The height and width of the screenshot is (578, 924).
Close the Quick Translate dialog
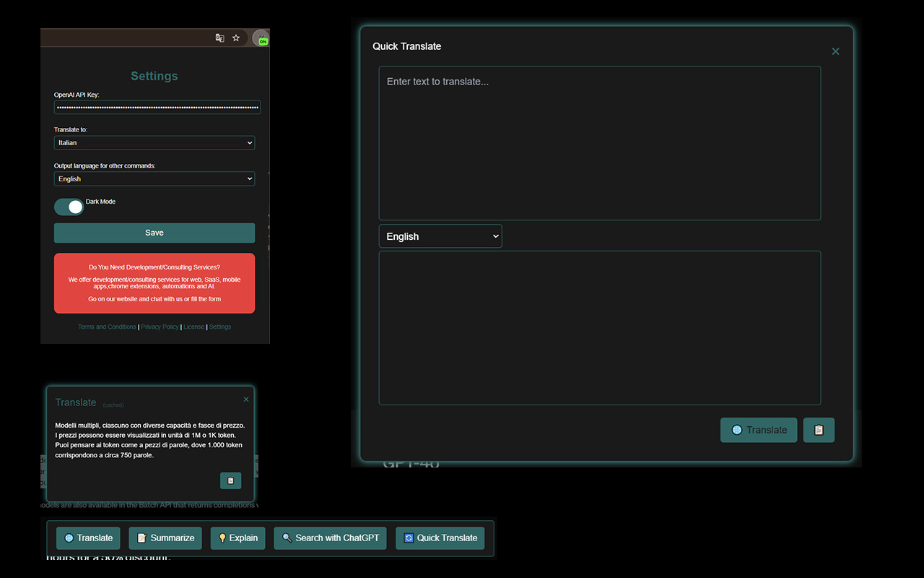point(835,51)
